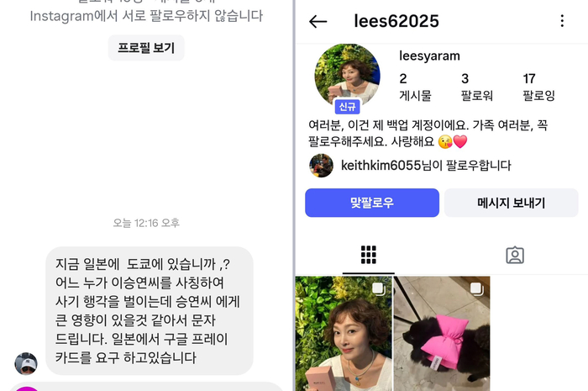The image size is (588, 391).
Task: Open the three-dot options menu
Action: tap(562, 21)
